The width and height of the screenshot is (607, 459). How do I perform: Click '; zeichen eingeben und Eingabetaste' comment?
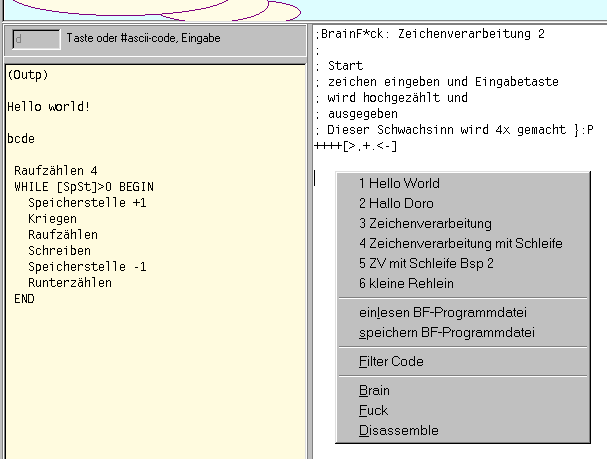click(437, 82)
